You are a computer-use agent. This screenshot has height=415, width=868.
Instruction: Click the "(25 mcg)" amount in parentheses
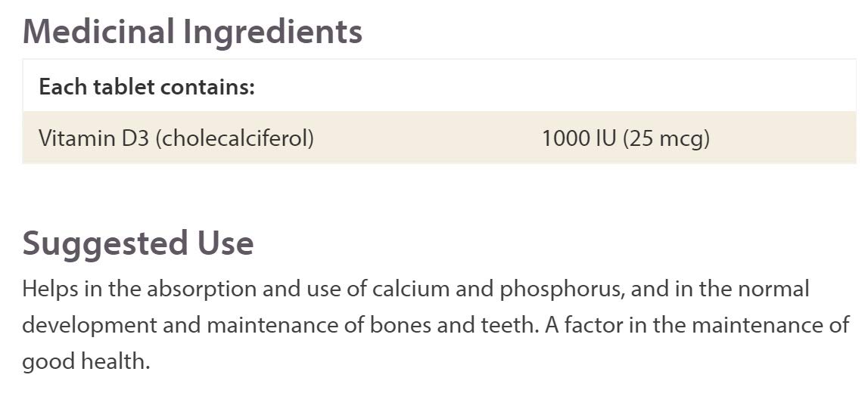(667, 138)
